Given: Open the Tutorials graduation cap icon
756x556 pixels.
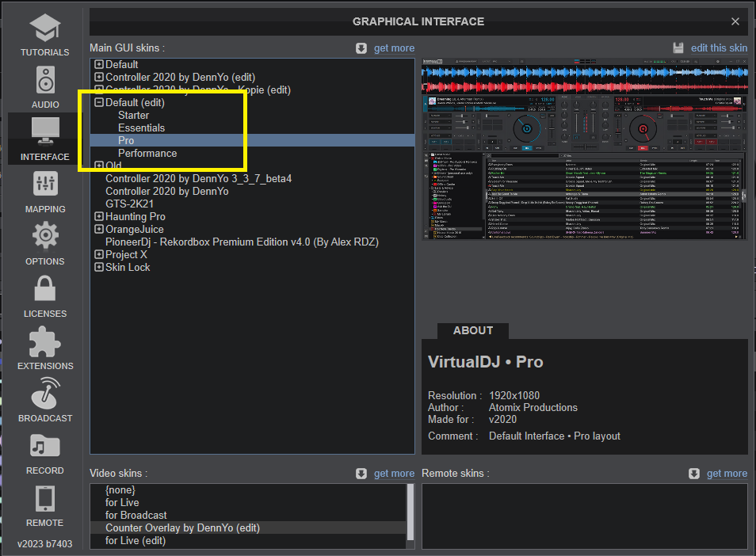Looking at the screenshot, I should (45, 28).
